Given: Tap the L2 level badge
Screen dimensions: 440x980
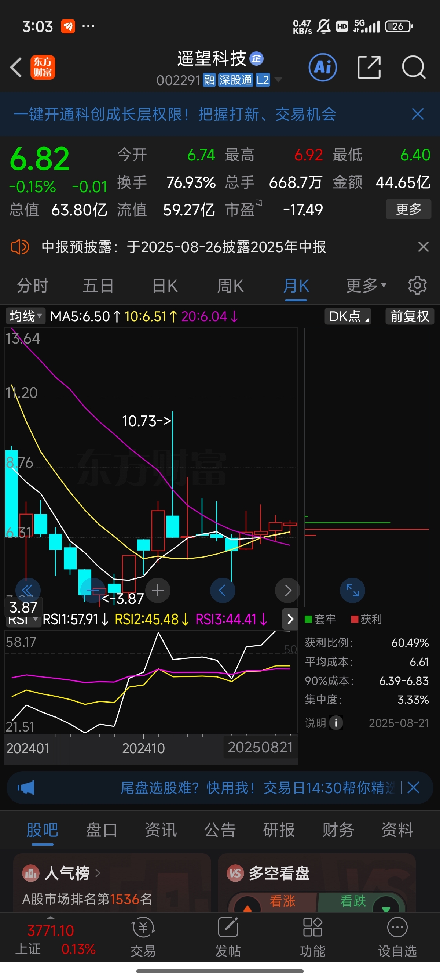Looking at the screenshot, I should pos(263,80).
